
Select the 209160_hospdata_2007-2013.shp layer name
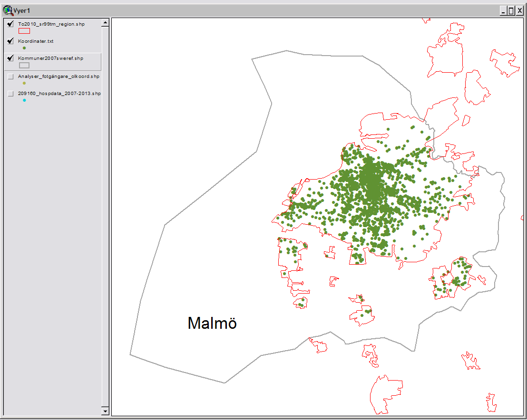pyautogui.click(x=59, y=94)
